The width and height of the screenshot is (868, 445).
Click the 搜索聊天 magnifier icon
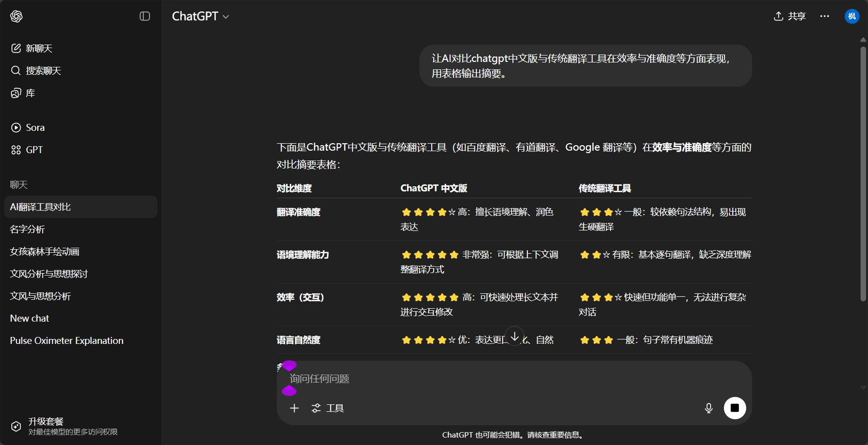[16, 70]
